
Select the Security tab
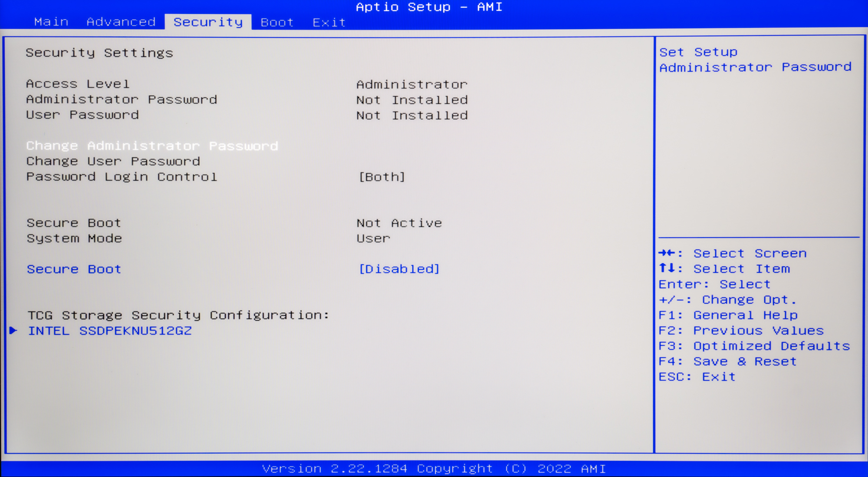pyautogui.click(x=208, y=22)
